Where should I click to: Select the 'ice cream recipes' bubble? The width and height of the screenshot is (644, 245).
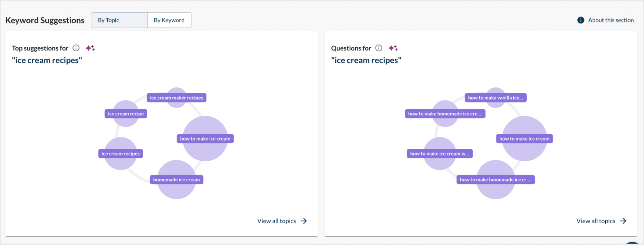tap(120, 153)
